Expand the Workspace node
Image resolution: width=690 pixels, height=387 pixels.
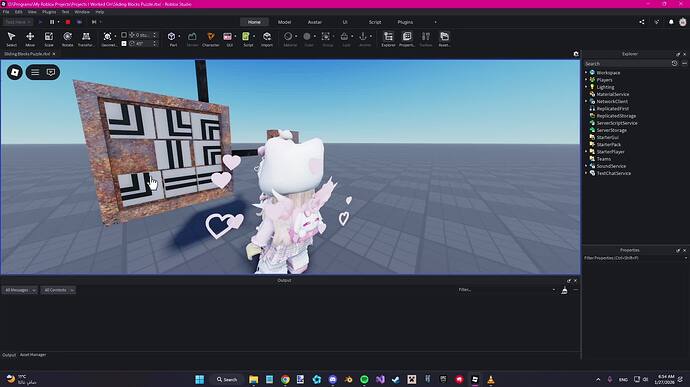[586, 73]
